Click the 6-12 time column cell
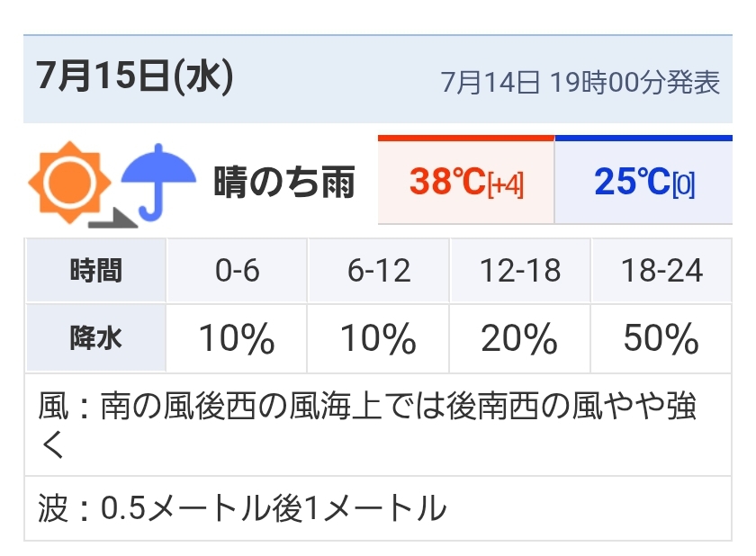Image resolution: width=756 pixels, height=556 pixels. (379, 270)
